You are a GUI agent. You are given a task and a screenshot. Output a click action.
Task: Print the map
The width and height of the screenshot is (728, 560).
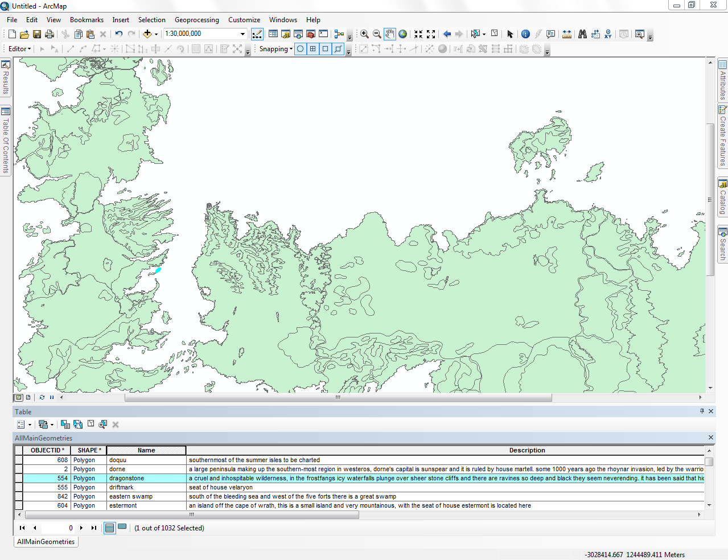coord(49,34)
